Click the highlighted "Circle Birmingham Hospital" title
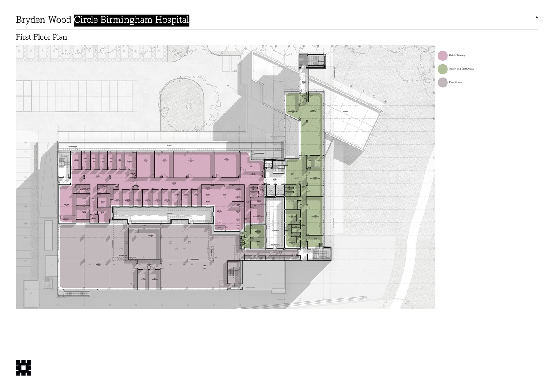Image resolution: width=554 pixels, height=392 pixels. pyautogui.click(x=132, y=20)
